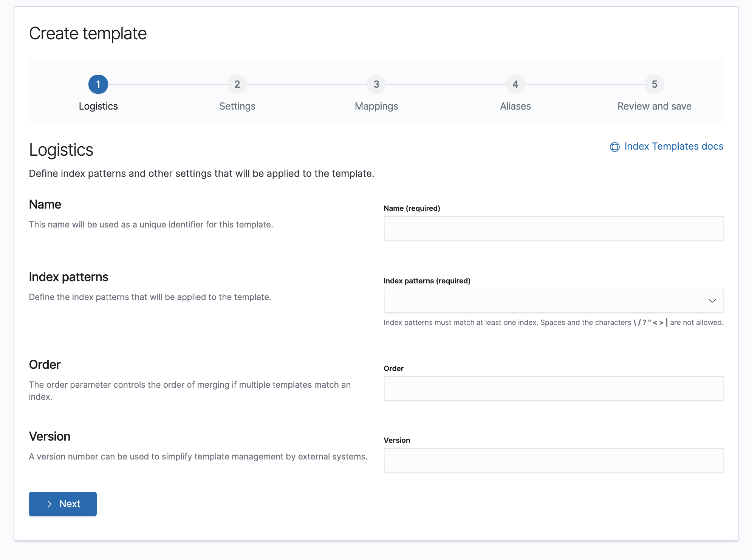Click the step 1 circle icon
This screenshot has height=560, width=752.
click(98, 84)
